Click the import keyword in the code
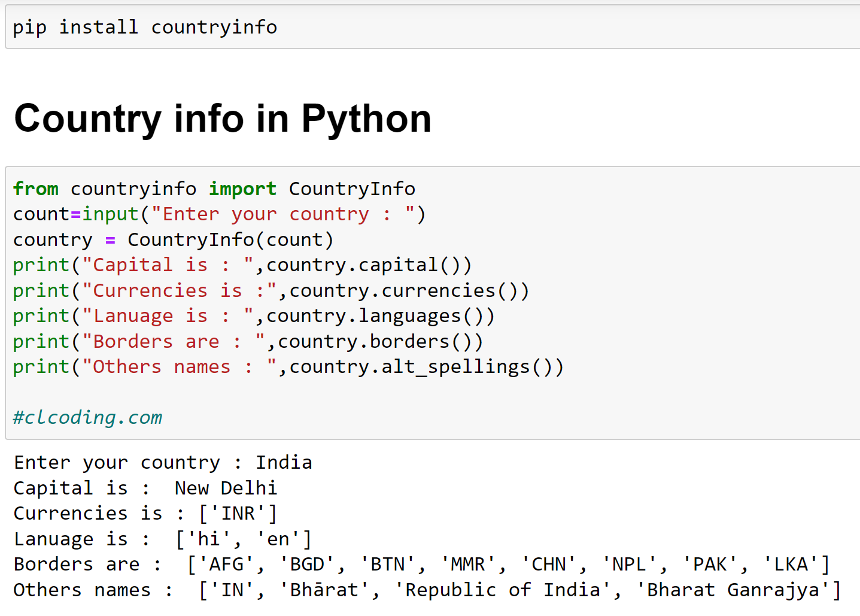 point(242,188)
